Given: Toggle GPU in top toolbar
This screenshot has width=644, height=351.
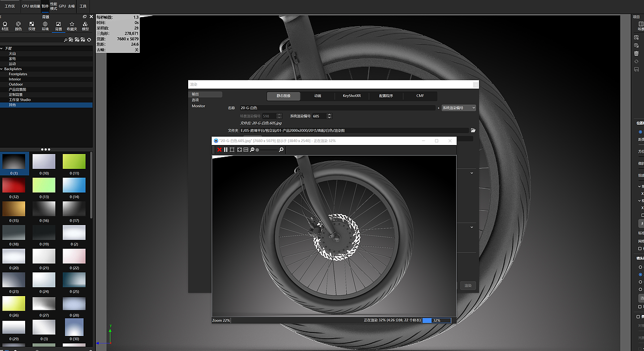Looking at the screenshot, I should coord(62,7).
